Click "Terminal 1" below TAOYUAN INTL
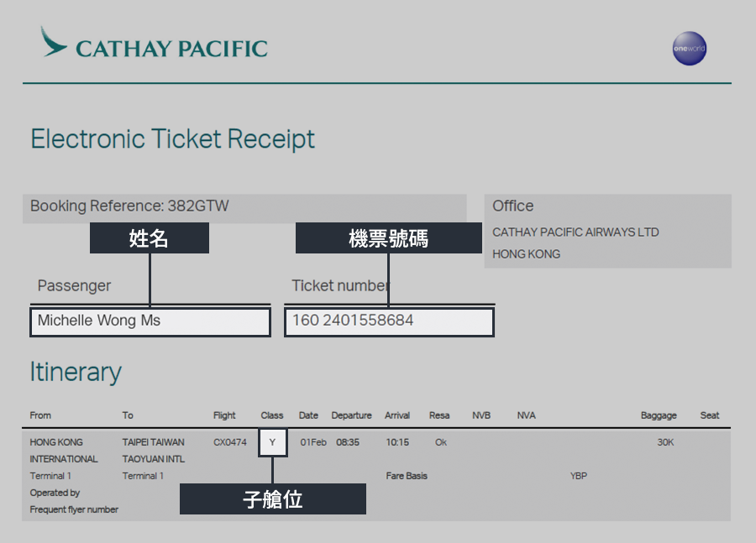756x543 pixels. click(x=143, y=476)
